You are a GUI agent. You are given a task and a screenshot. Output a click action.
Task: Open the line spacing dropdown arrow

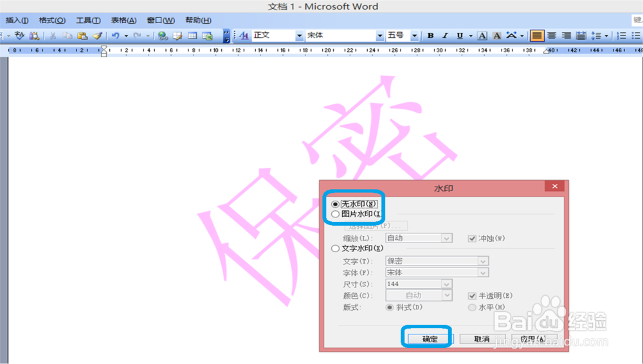606,36
